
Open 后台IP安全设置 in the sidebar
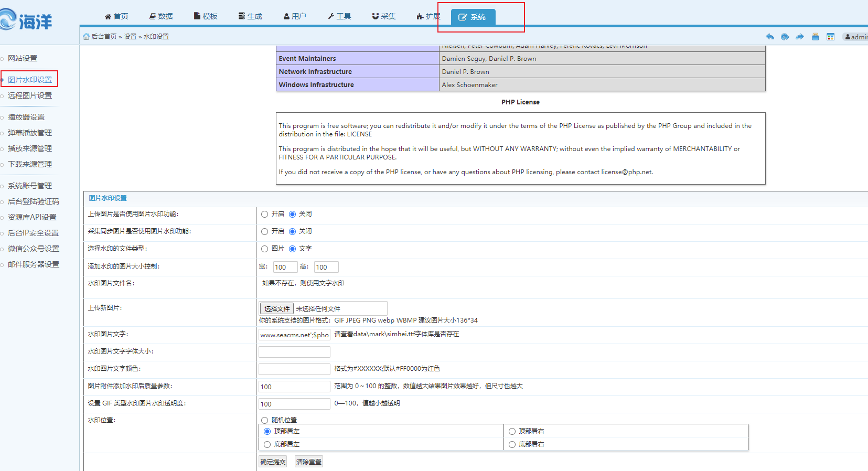tap(33, 233)
